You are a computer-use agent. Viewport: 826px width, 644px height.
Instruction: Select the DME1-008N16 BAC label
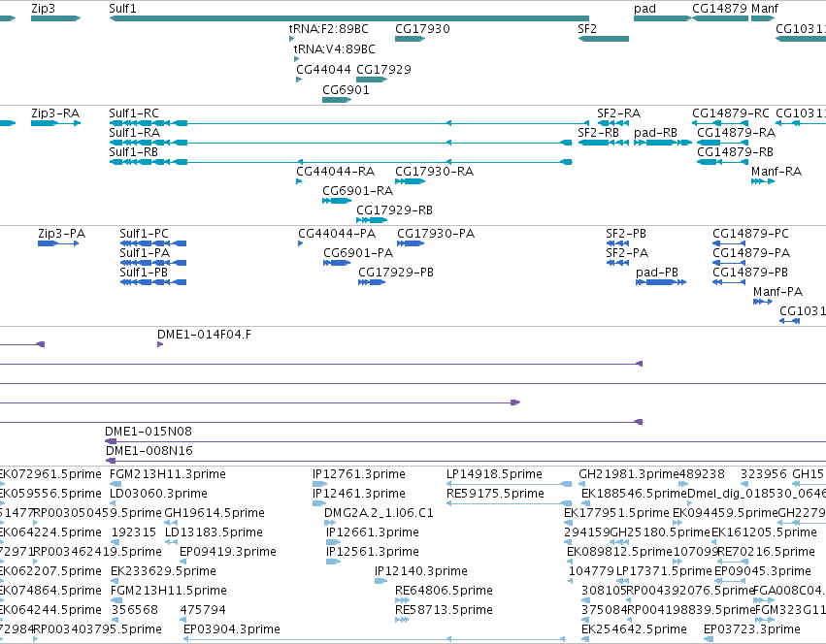[149, 451]
